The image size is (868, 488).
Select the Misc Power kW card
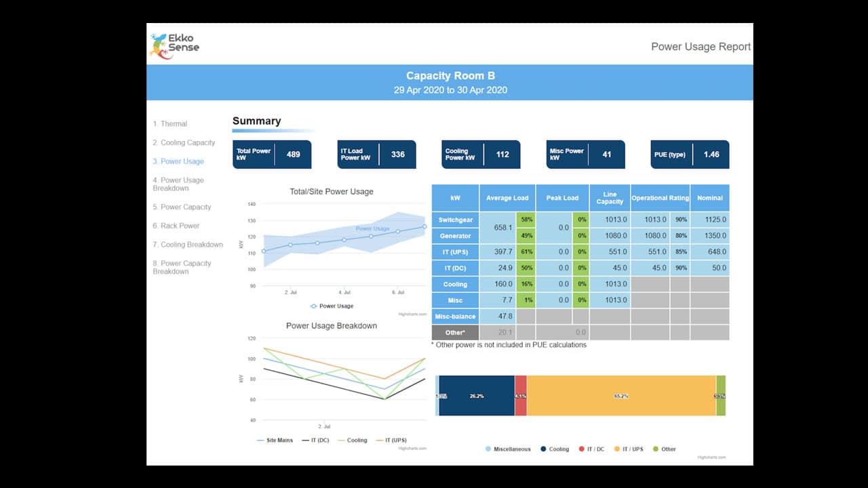tap(586, 155)
